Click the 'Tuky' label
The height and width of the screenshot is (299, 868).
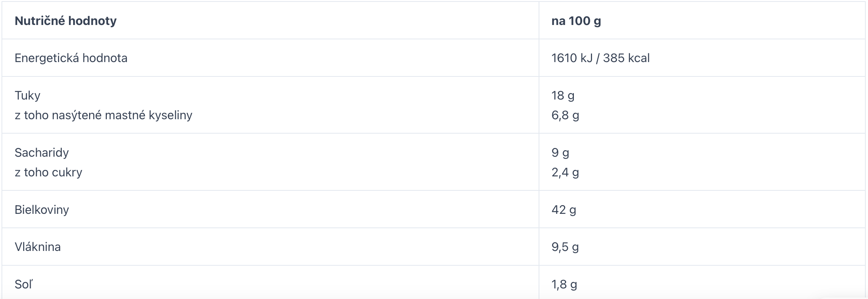coord(27,95)
